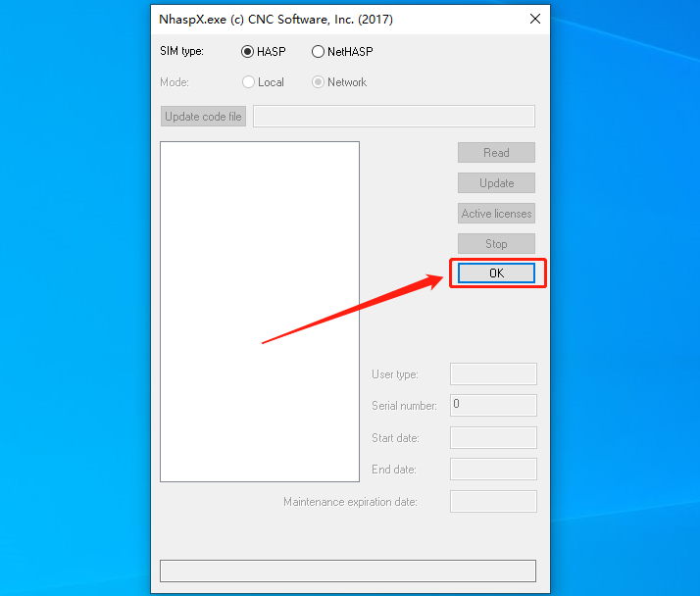Open Active licenses
The width and height of the screenshot is (700, 596).
[x=496, y=214]
